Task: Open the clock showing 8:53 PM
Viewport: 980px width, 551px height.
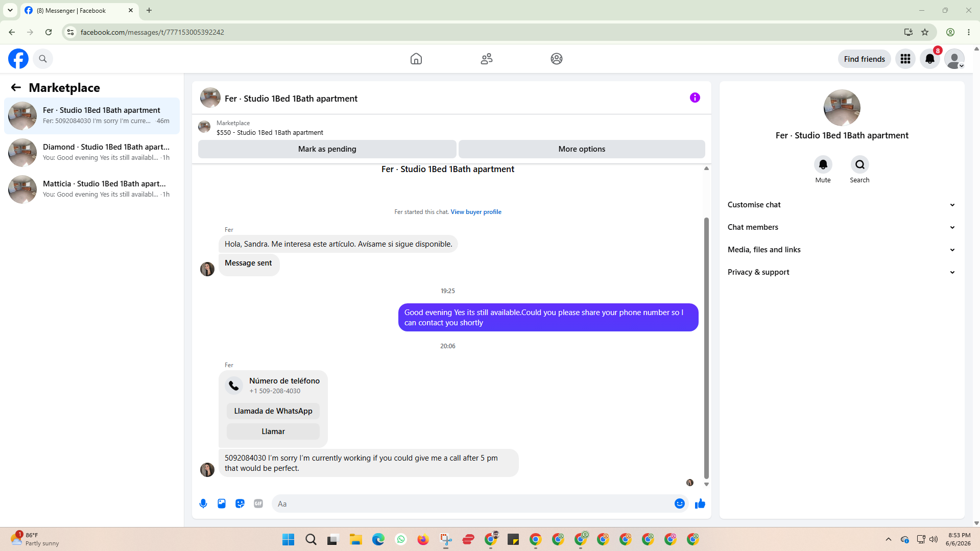Action: [959, 539]
